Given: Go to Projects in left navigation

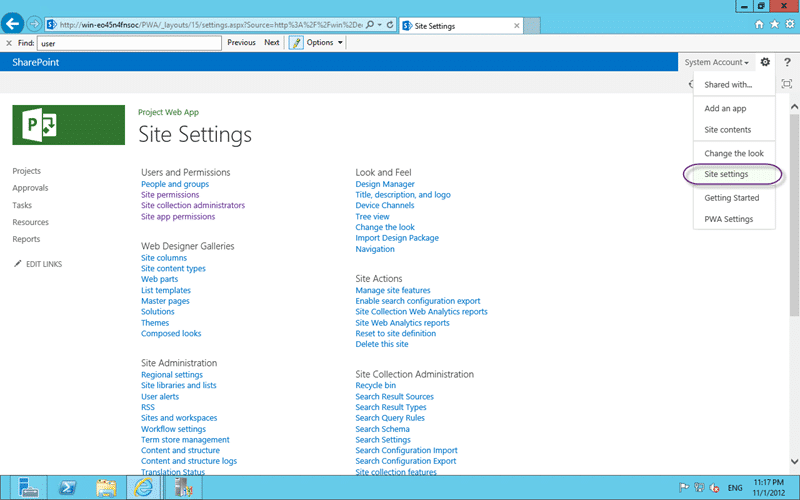Looking at the screenshot, I should 27,171.
